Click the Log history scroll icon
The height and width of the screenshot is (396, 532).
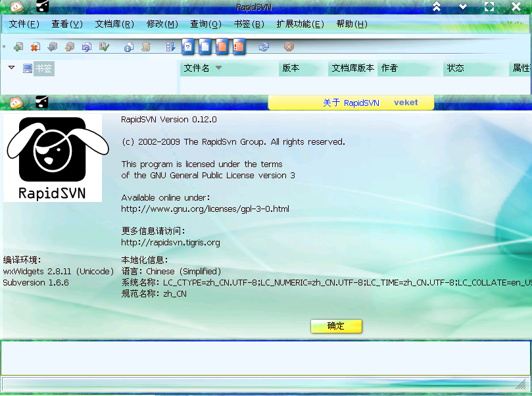(146, 47)
